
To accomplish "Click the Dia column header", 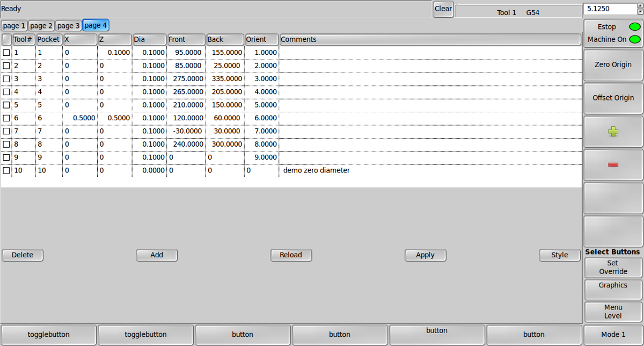I will point(150,39).
